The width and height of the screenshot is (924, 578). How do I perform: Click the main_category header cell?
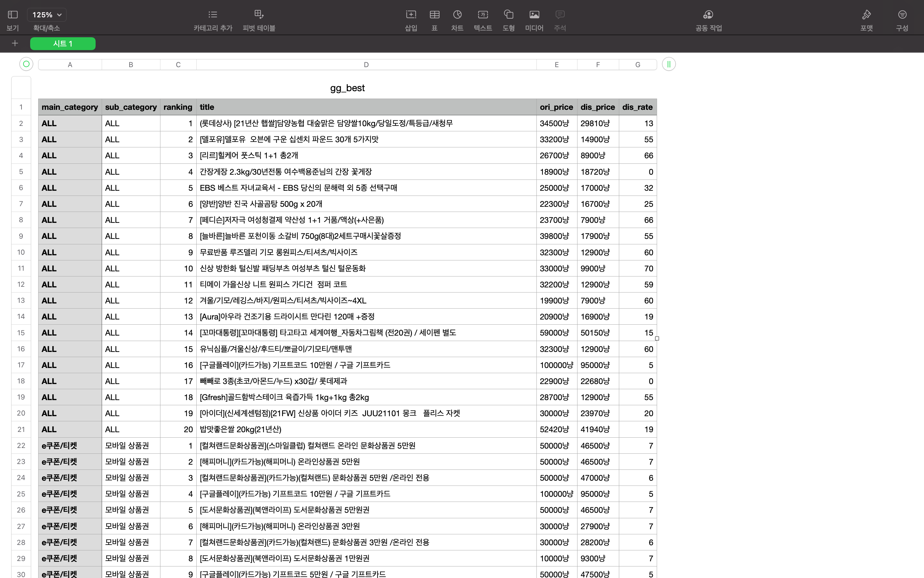(x=70, y=107)
